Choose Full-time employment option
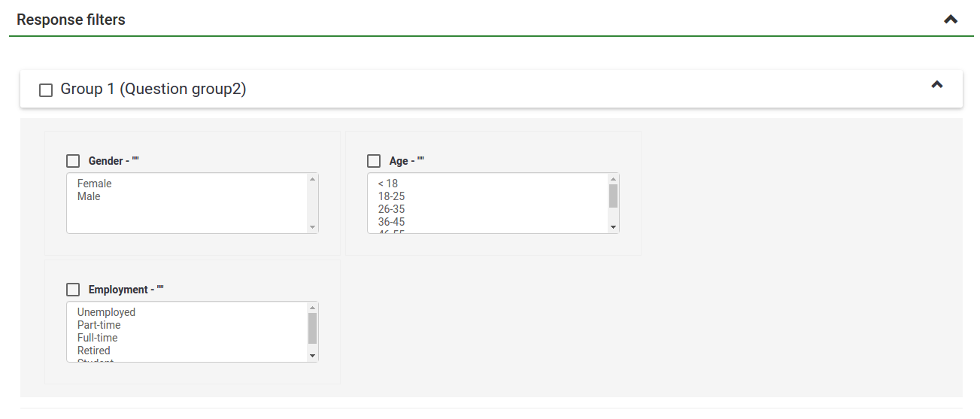The width and height of the screenshot is (980, 419). pos(97,338)
